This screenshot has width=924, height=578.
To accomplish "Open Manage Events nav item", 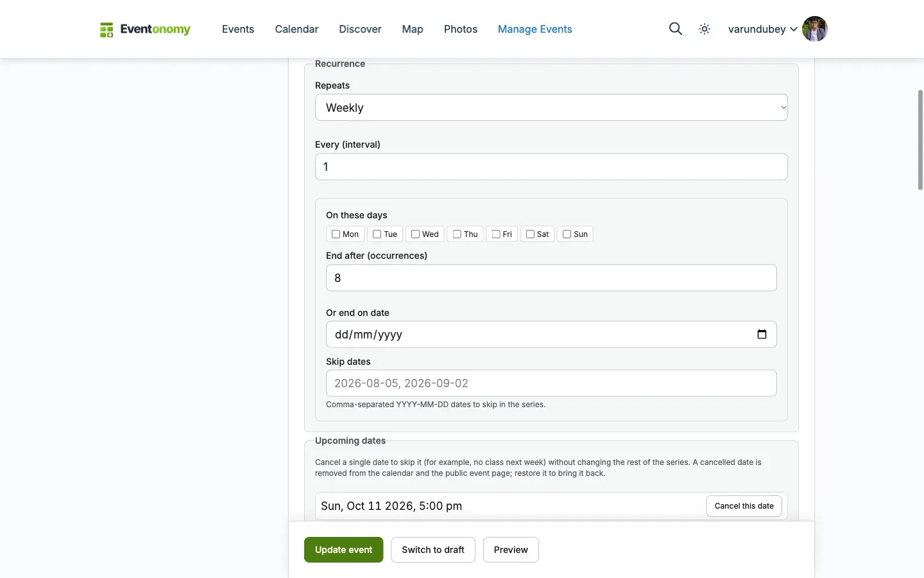I will [x=535, y=29].
